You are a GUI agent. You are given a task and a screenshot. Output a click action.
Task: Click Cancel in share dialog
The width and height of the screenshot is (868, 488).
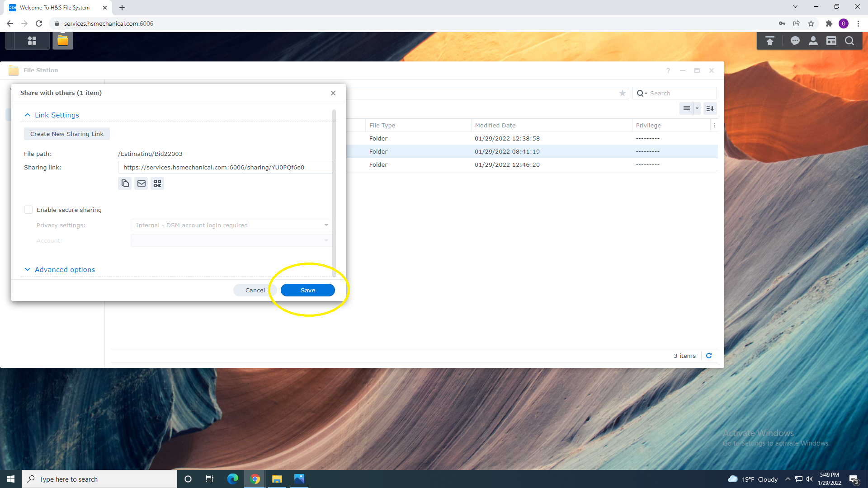pos(255,290)
